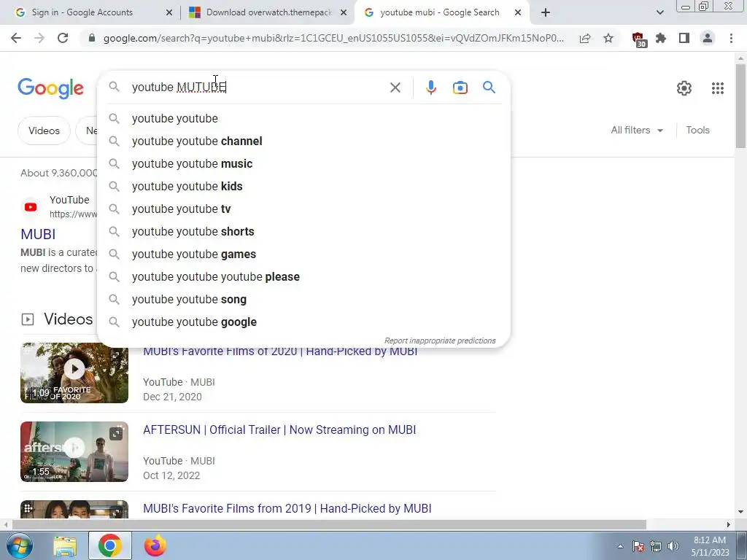Click Report inappropriate predictions link
This screenshot has width=747, height=560.
pos(440,341)
